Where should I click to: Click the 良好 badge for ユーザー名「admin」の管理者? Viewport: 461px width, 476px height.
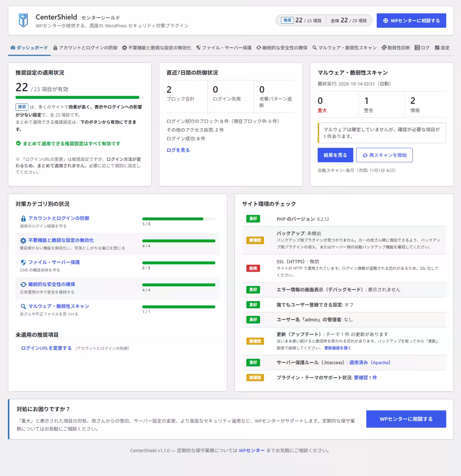(253, 320)
